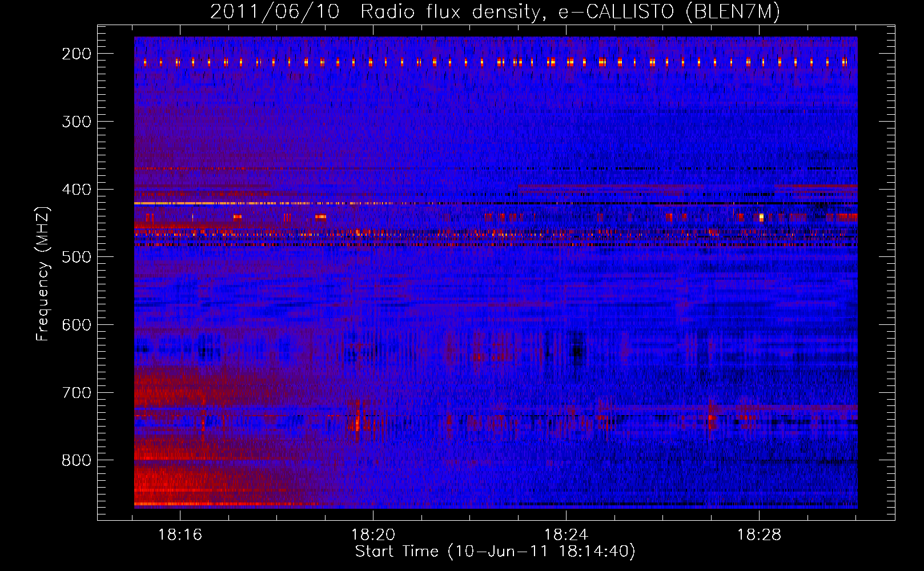Screen dimensions: 924x571
Task: Click the 18:24 time tick label
Action: (566, 535)
